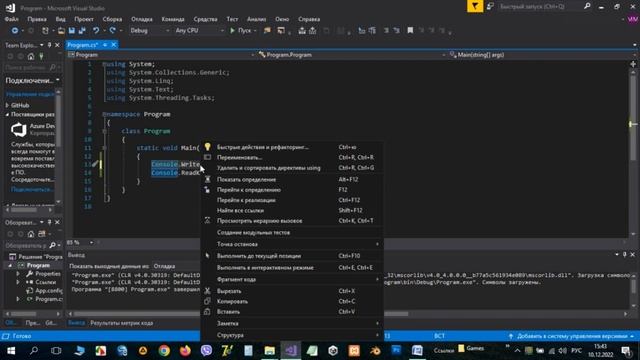Pin the Team Explorer panel
Viewport: 640px width, 360px height.
tap(49, 45)
